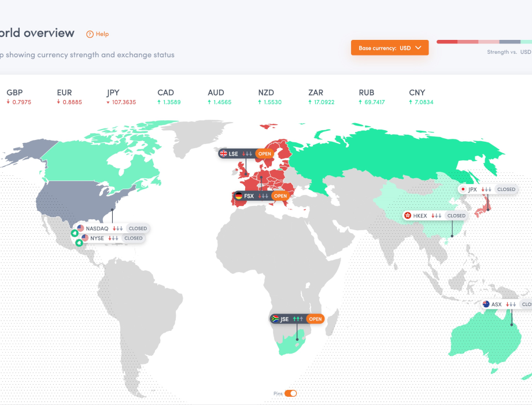The height and width of the screenshot is (405, 532).
Task: Click the NYSE trend arrows icon
Action: (x=113, y=238)
